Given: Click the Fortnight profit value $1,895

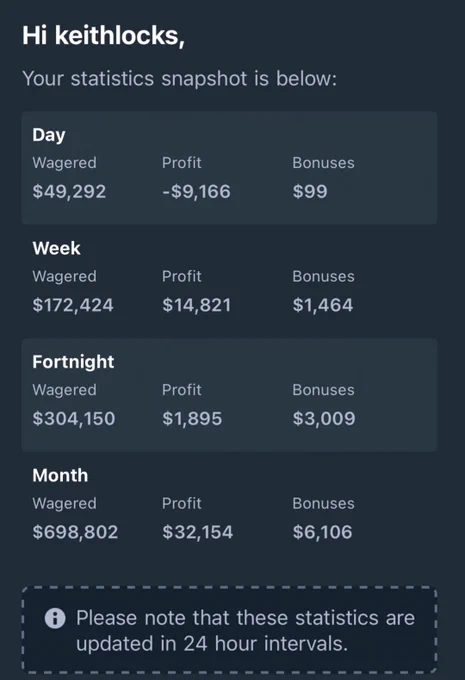Looking at the screenshot, I should 192,418.
